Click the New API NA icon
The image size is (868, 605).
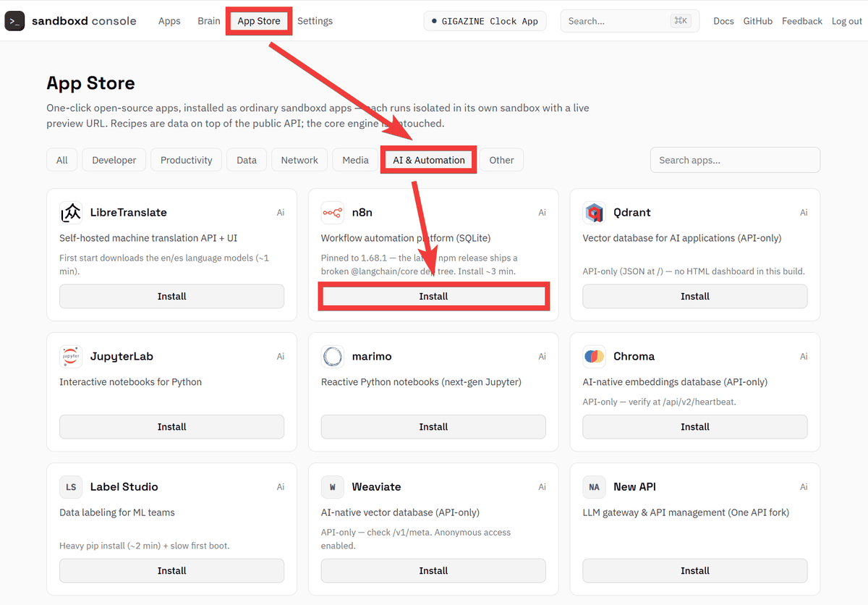(x=595, y=487)
